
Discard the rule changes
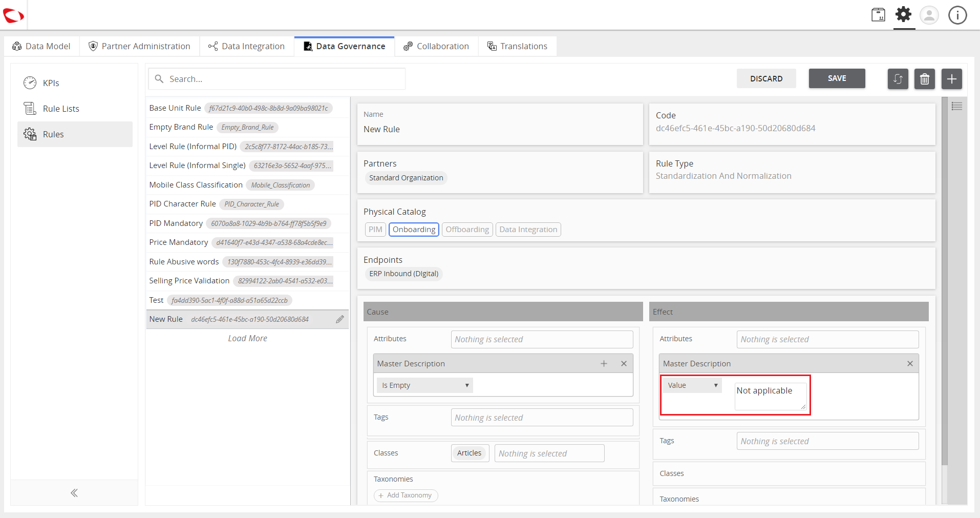[x=766, y=78]
